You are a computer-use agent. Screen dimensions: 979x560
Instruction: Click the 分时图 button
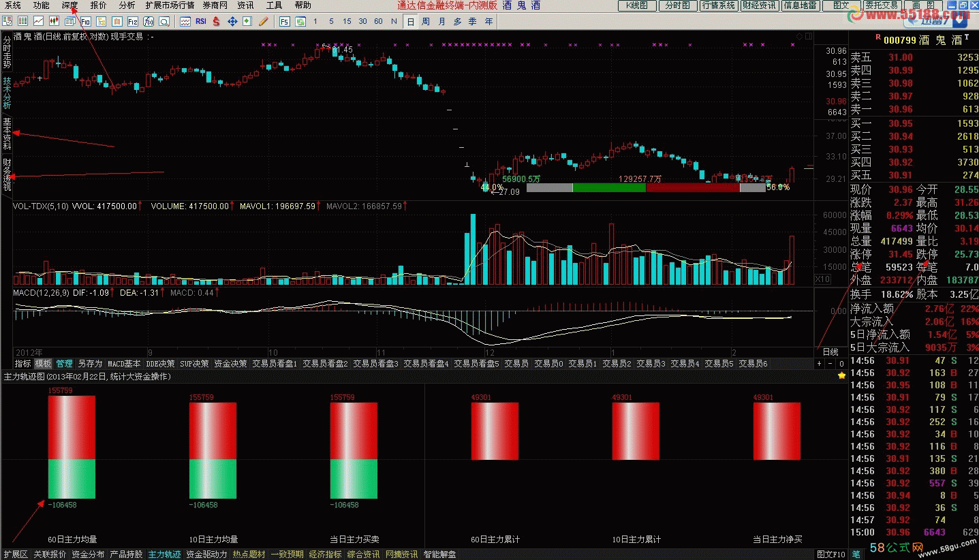pos(677,5)
